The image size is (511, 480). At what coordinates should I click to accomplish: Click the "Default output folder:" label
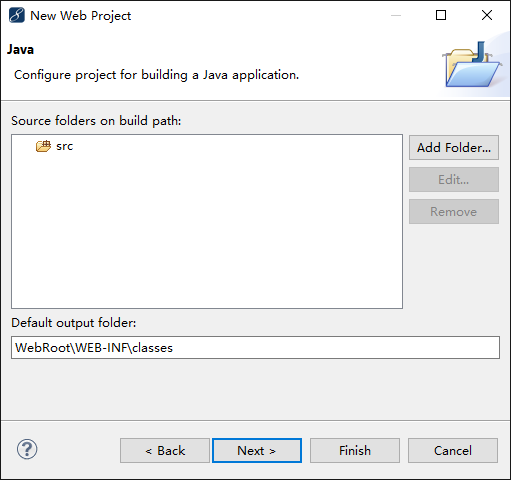coord(74,323)
